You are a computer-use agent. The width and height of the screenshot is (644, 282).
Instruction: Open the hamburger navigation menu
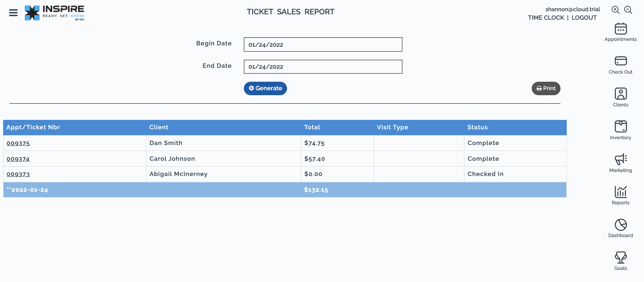13,13
